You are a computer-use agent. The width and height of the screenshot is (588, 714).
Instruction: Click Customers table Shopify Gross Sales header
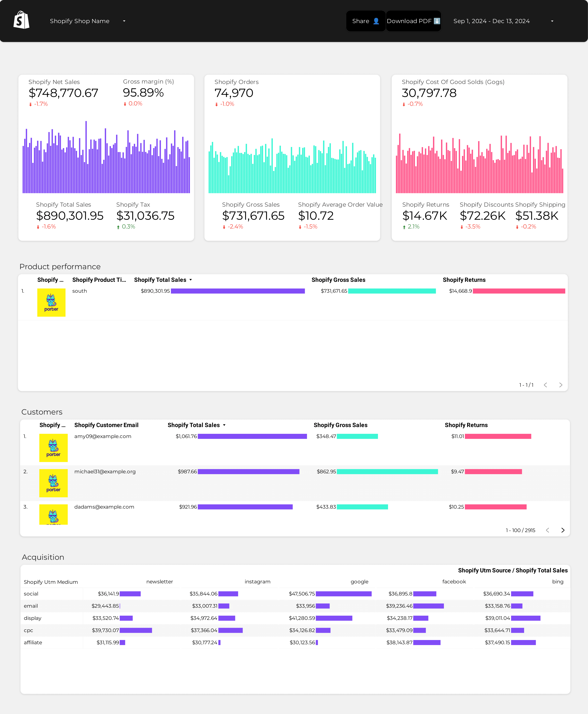(340, 425)
